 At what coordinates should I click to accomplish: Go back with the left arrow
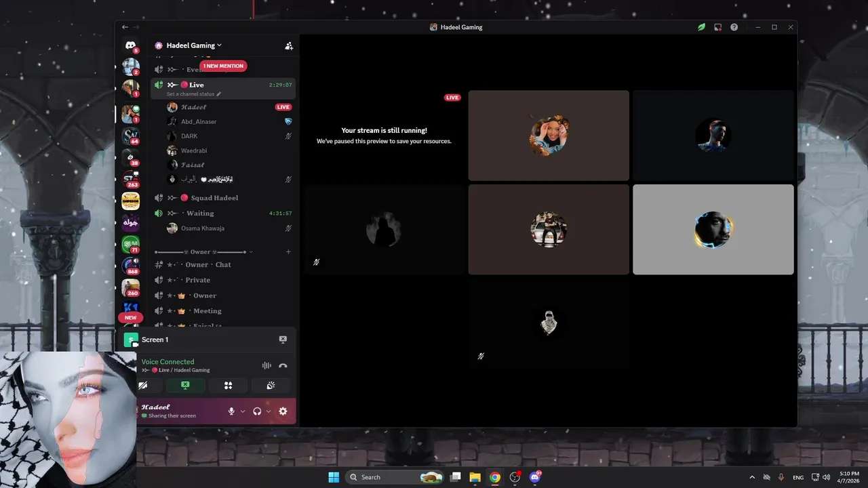point(125,27)
